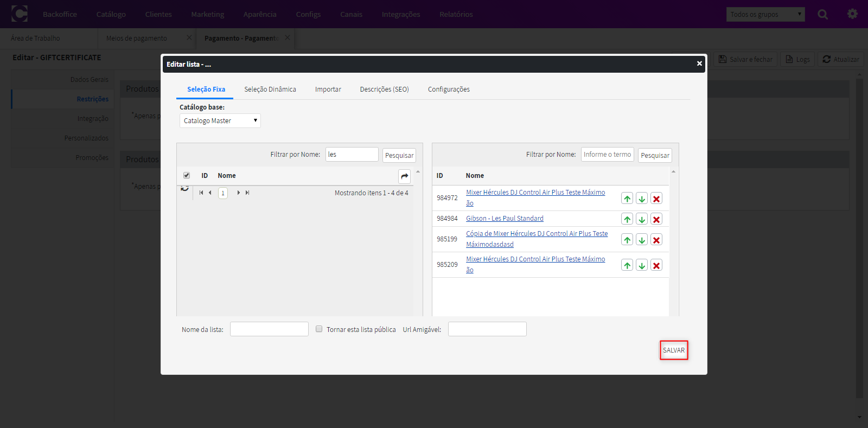Open the Aparência menu

260,14
